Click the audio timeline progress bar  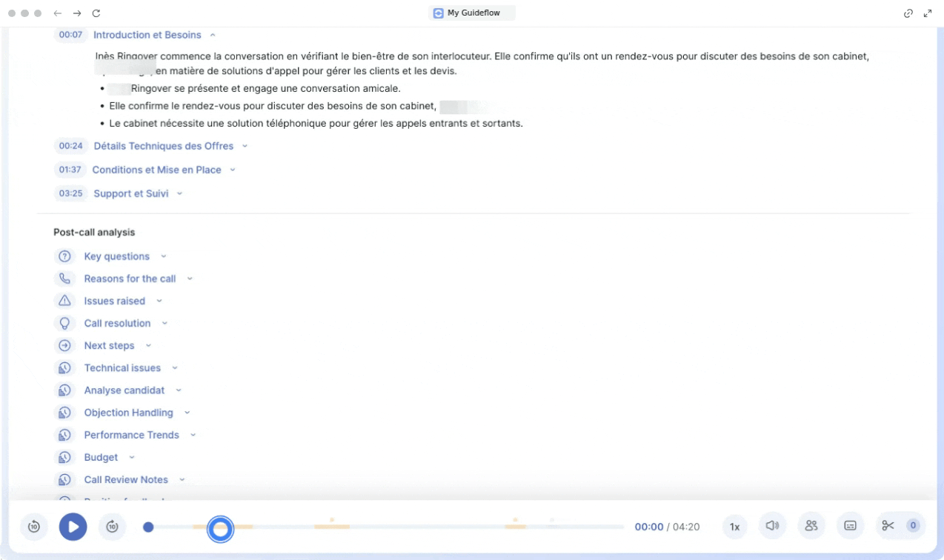point(415,527)
